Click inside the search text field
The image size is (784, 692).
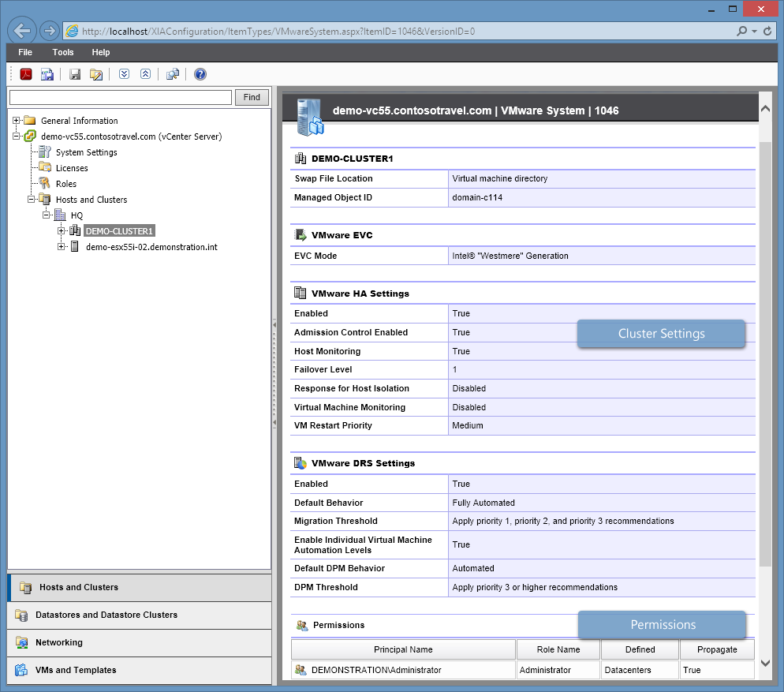[118, 97]
